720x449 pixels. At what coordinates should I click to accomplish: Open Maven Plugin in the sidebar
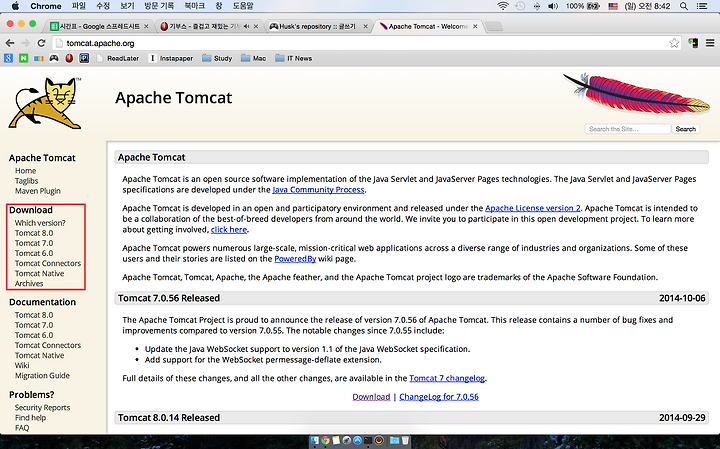pos(38,191)
